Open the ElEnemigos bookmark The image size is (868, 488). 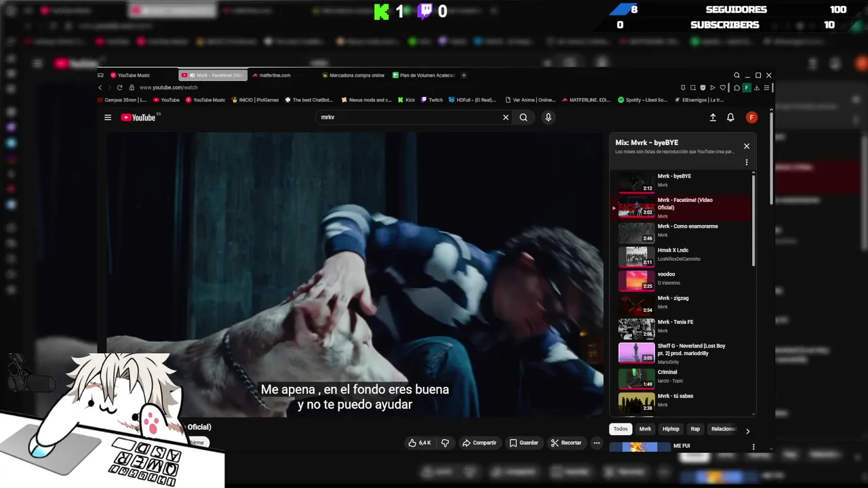pyautogui.click(x=698, y=100)
